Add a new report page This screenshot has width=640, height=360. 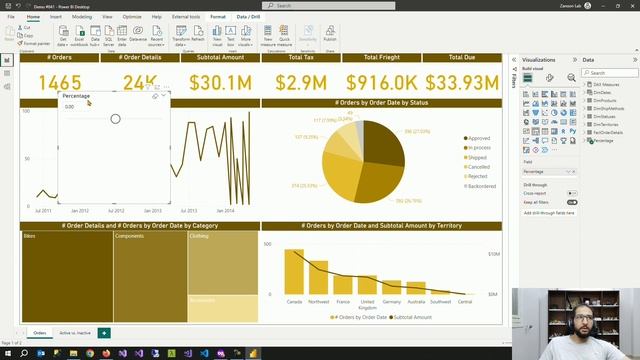click(104, 333)
